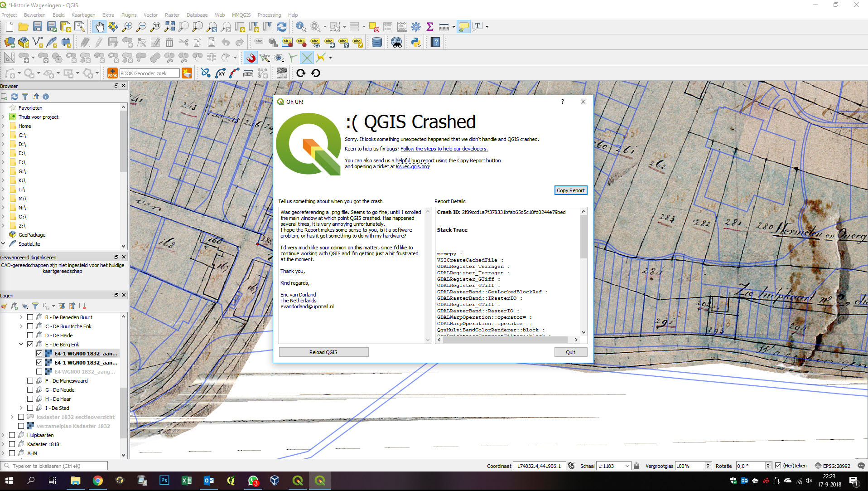Image resolution: width=868 pixels, height=491 pixels.
Task: Click the Filter Legend funnel in Lagen panel
Action: tap(35, 306)
